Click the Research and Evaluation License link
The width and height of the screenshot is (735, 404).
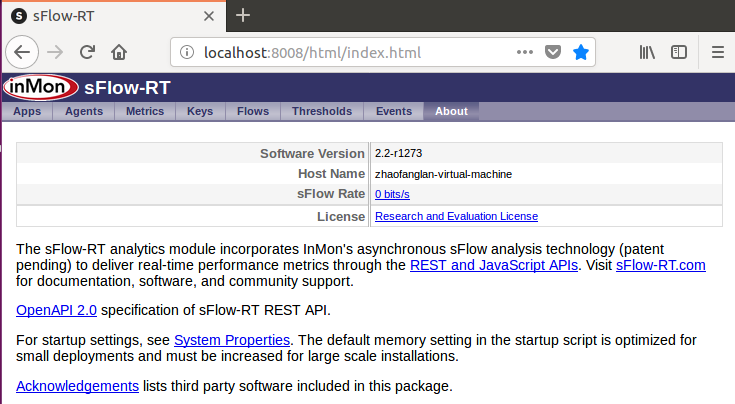coord(456,216)
